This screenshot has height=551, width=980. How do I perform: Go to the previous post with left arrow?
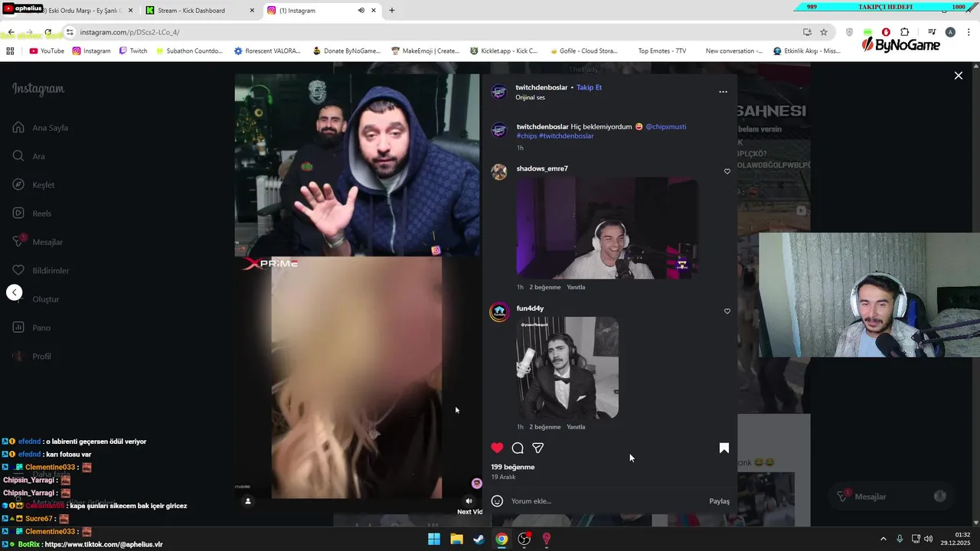point(14,292)
